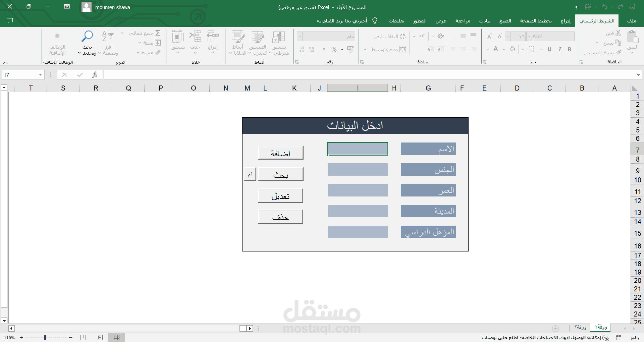Click the percent style icon
This screenshot has width=644, height=342.
click(334, 49)
